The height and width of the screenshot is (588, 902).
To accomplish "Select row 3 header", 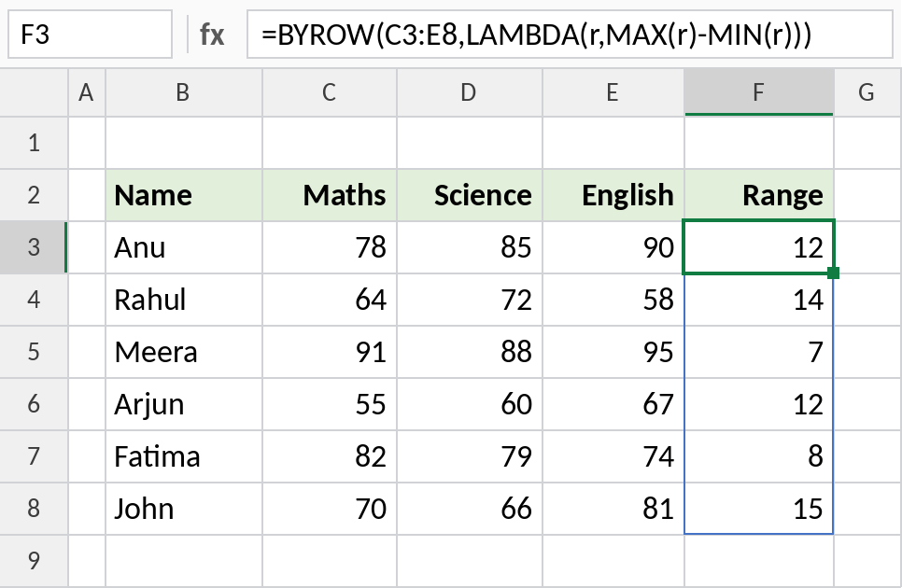I will tap(34, 247).
